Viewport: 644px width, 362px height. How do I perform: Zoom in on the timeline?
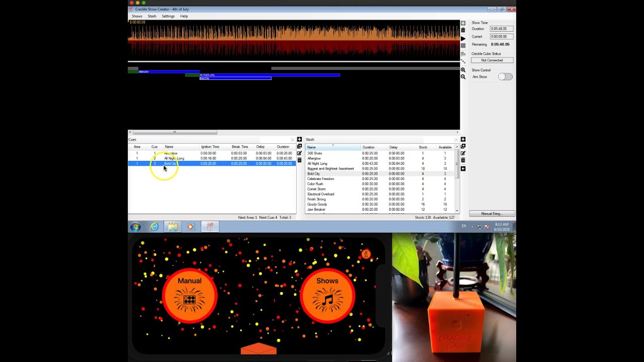[x=463, y=70]
